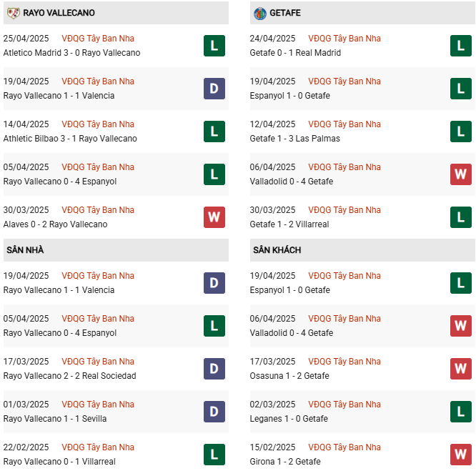Open the GETAFE team header

click(362, 13)
